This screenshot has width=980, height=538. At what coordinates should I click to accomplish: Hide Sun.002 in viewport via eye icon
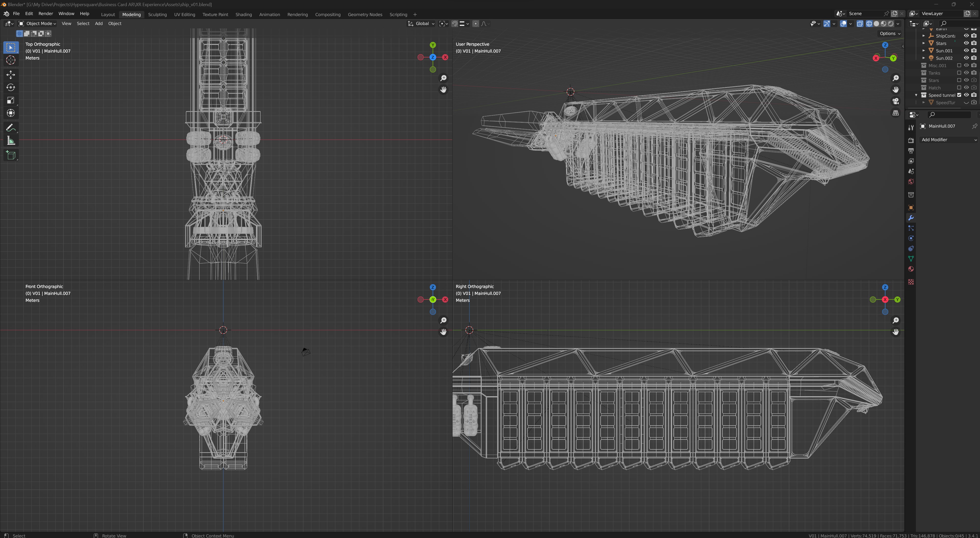coord(966,58)
